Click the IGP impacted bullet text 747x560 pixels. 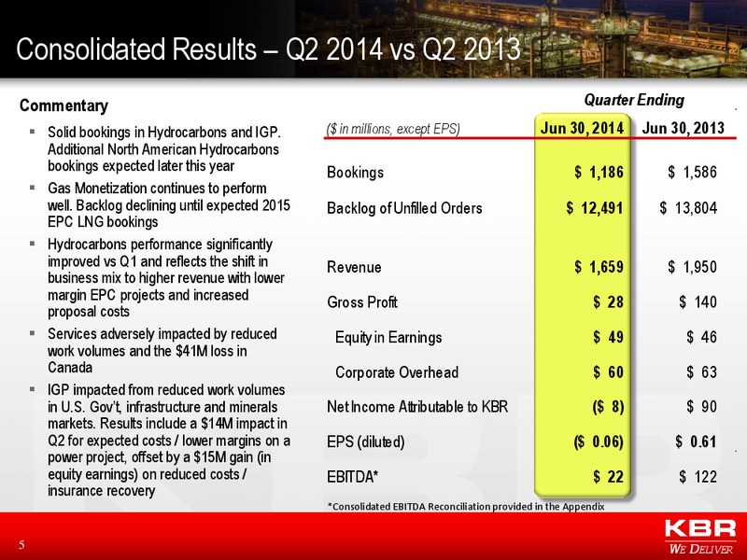click(169, 441)
